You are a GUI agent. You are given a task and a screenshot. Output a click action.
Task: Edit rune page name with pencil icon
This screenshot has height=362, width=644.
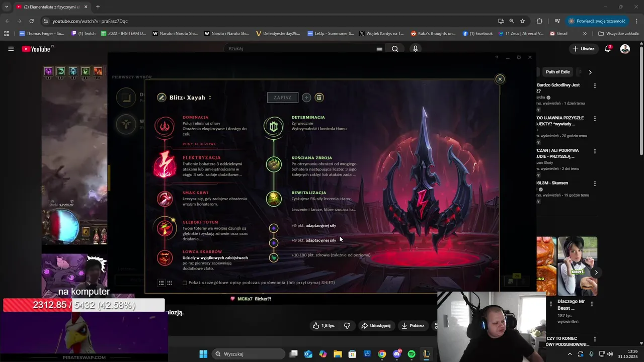162,98
